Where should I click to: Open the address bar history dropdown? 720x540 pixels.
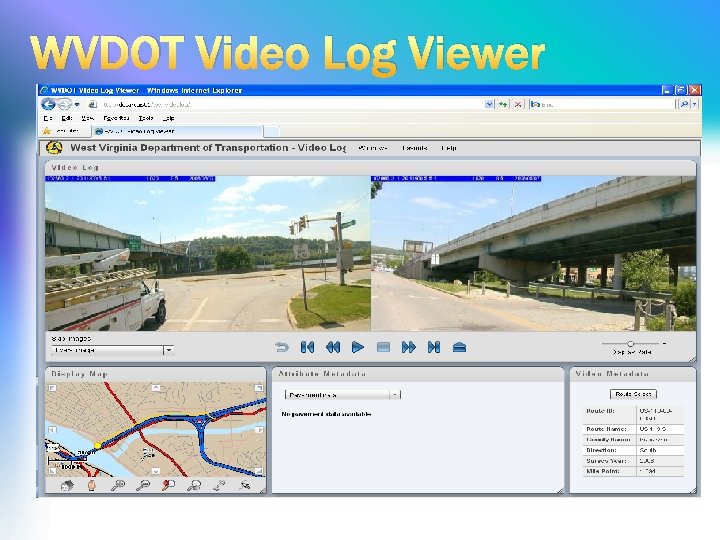coord(489,104)
